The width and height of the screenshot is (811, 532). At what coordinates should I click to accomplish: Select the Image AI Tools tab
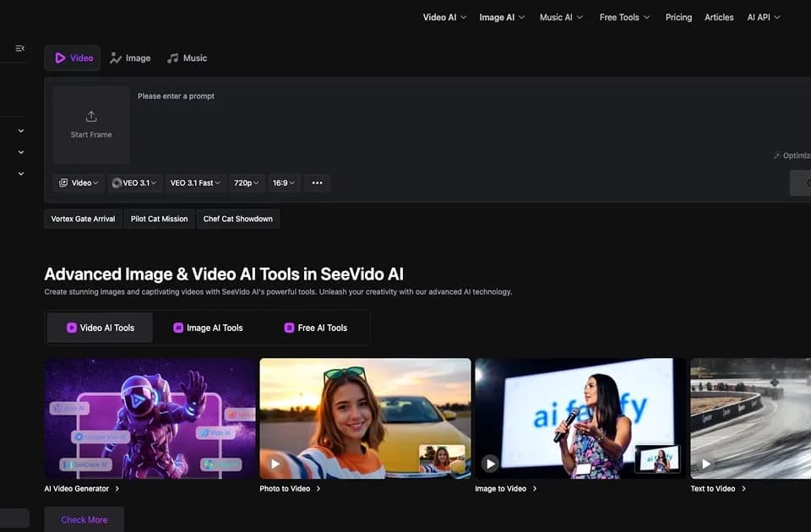(208, 328)
